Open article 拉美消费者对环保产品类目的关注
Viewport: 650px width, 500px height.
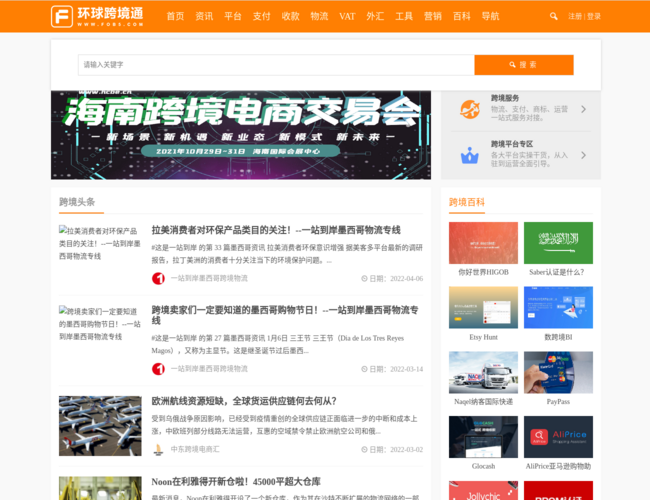[x=276, y=230]
